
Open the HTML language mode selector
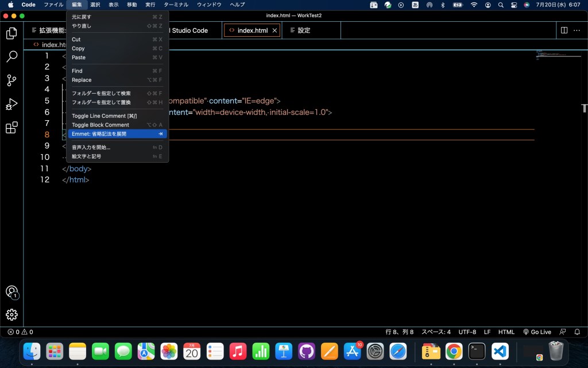tap(506, 332)
